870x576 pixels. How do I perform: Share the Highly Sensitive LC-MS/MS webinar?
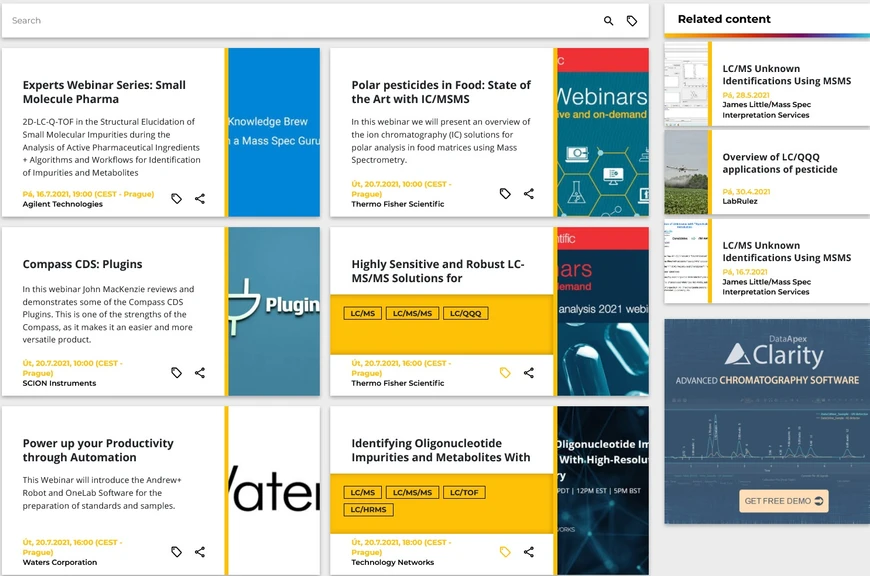(x=529, y=373)
